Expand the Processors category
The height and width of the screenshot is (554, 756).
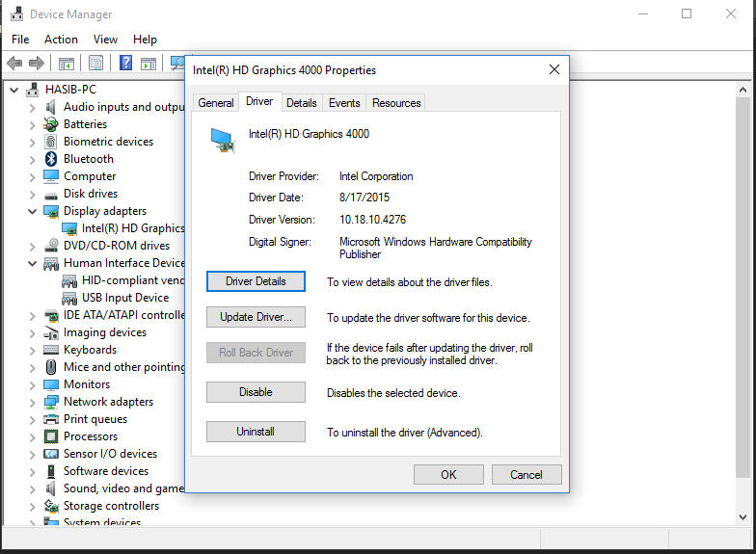[33, 437]
